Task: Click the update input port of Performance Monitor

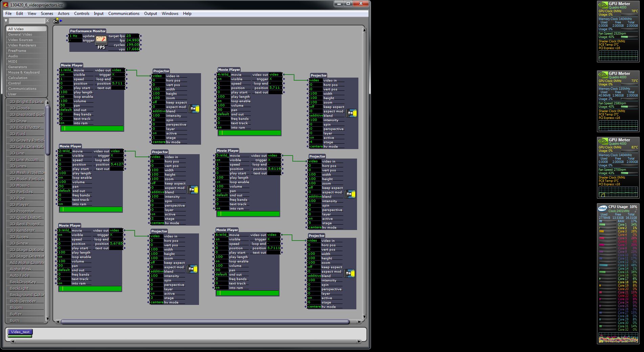Action: coord(67,36)
